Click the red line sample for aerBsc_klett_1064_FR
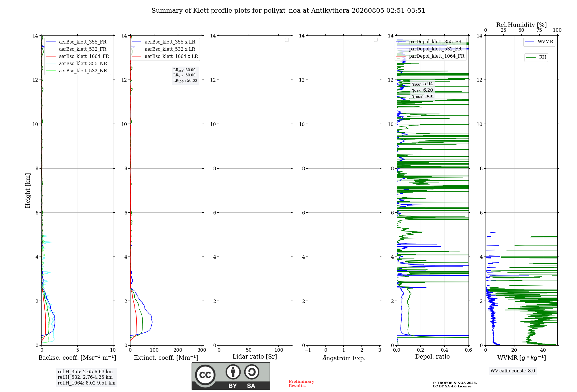Viewport: 577px width, 392px height. point(51,56)
